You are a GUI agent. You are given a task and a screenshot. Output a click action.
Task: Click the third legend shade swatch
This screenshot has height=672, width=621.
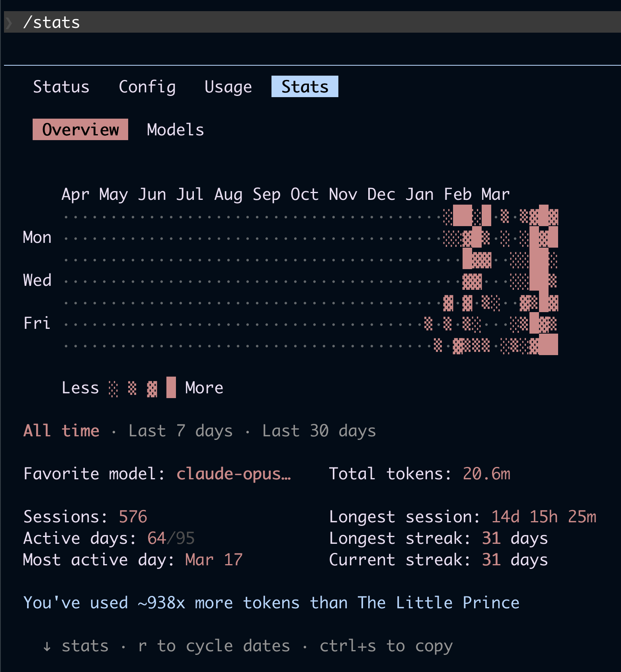tap(152, 388)
